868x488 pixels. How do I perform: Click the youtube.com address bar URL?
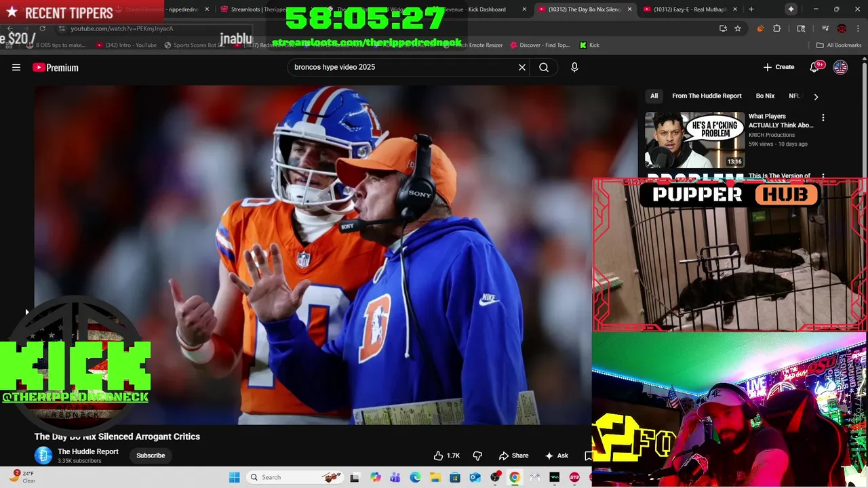[122, 28]
